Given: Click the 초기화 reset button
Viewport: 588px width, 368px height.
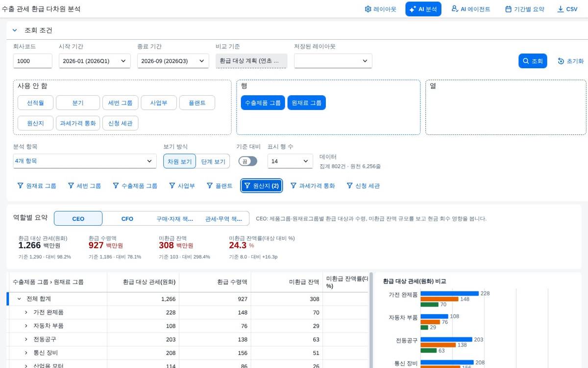Looking at the screenshot, I should click(571, 61).
